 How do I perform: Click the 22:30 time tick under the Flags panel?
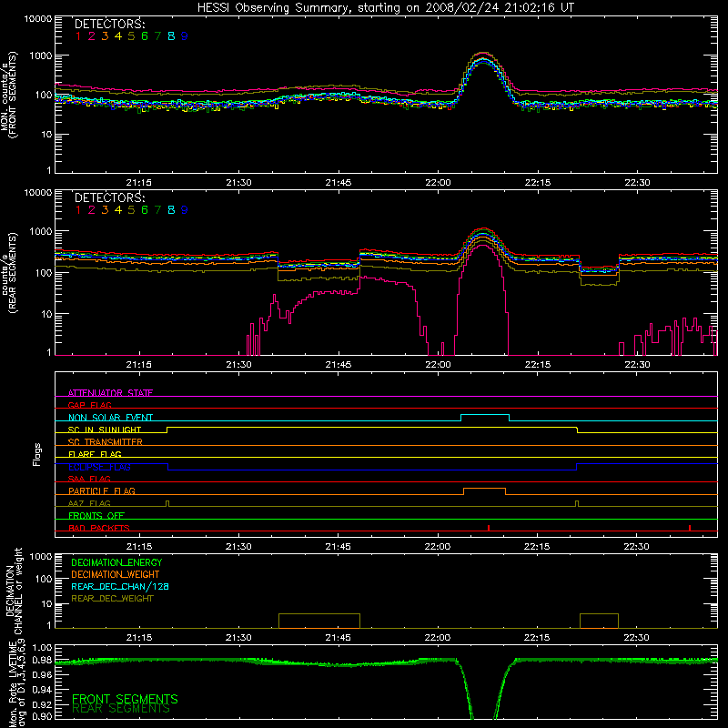(x=637, y=547)
